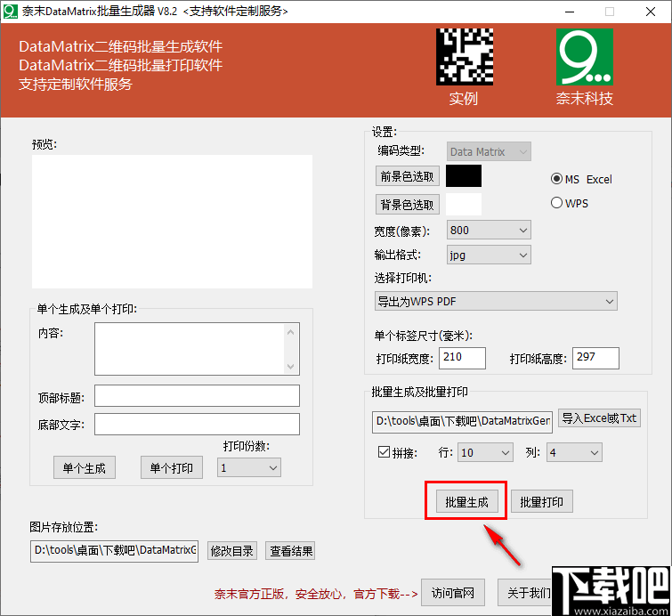This screenshot has width=672, height=616.
Task: Open the 列 columns dropdown showing 4
Action: click(574, 453)
